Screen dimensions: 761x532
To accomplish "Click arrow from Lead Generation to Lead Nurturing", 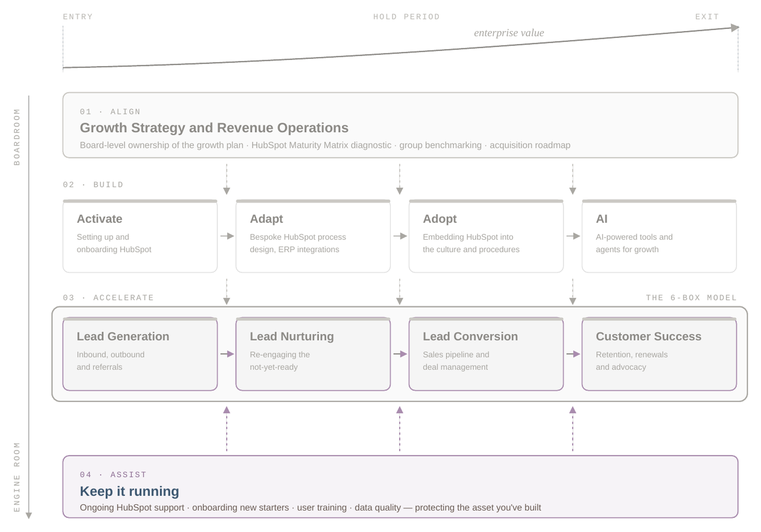I will (227, 354).
